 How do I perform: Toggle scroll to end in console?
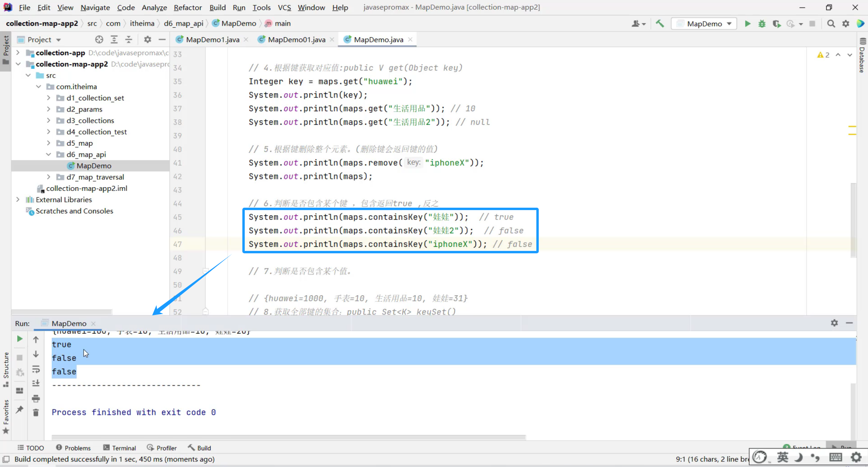[x=36, y=383]
